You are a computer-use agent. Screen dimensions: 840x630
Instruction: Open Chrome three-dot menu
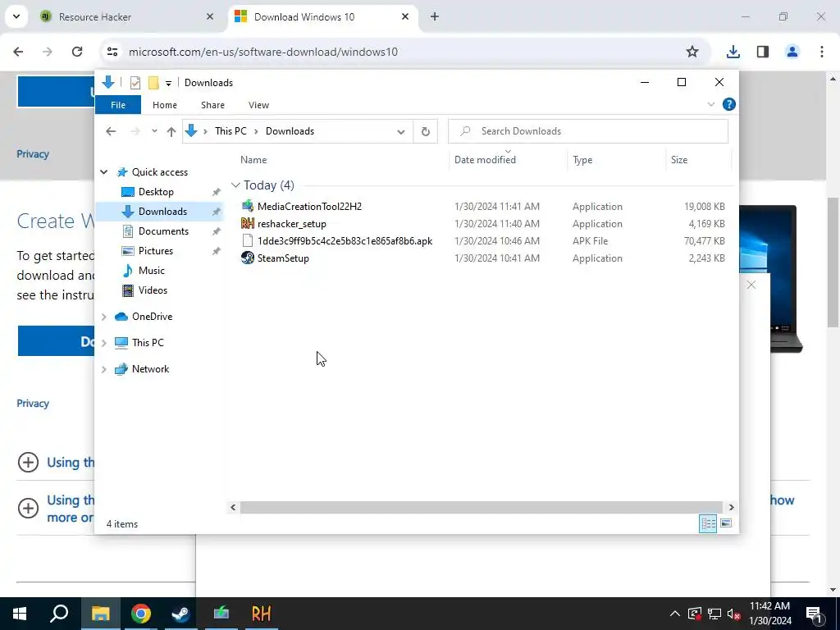pyautogui.click(x=821, y=52)
